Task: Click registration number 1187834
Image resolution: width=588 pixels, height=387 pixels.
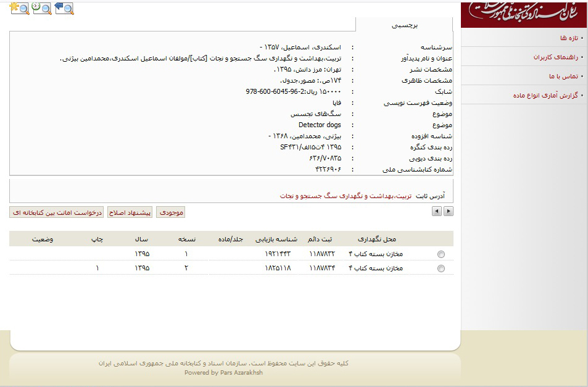Action: coord(322,268)
